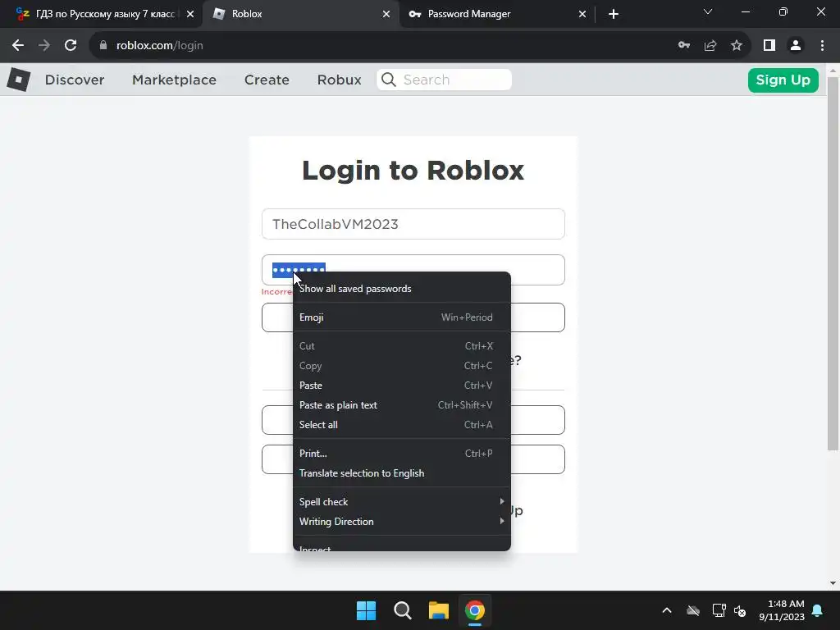The image size is (840, 630).
Task: Click the Roblox logo icon
Action: [x=19, y=80]
